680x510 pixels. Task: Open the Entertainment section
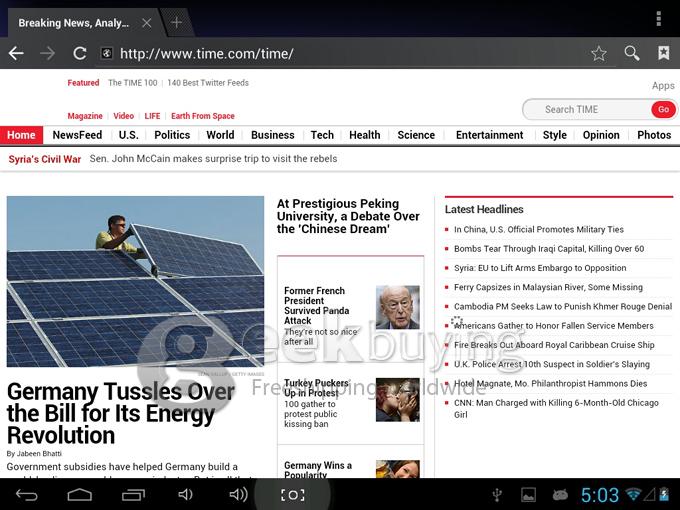[490, 135]
